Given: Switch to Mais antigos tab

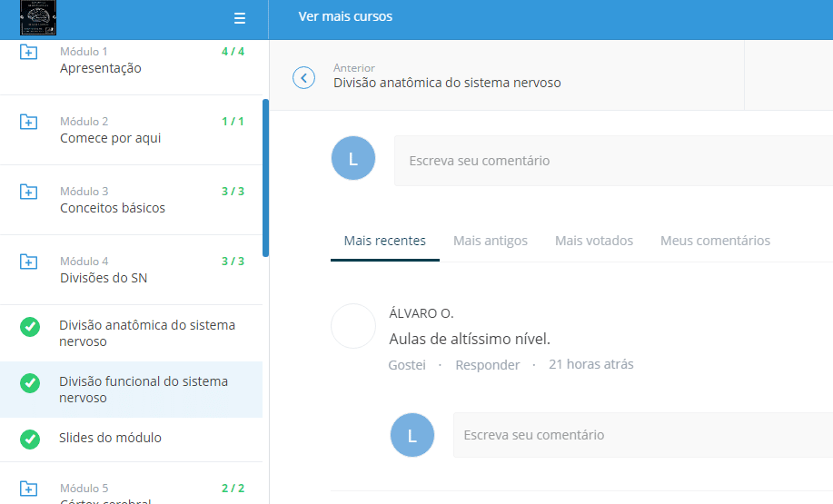Looking at the screenshot, I should [491, 241].
